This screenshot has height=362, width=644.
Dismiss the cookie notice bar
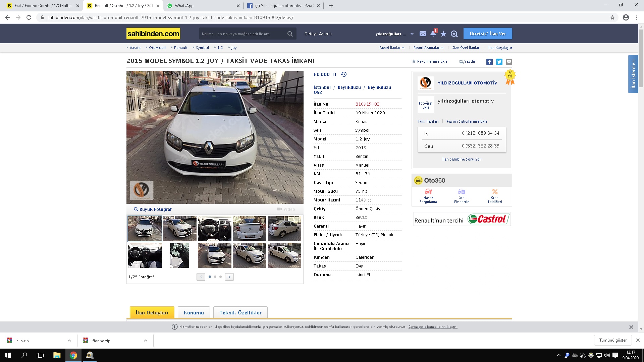click(x=631, y=327)
